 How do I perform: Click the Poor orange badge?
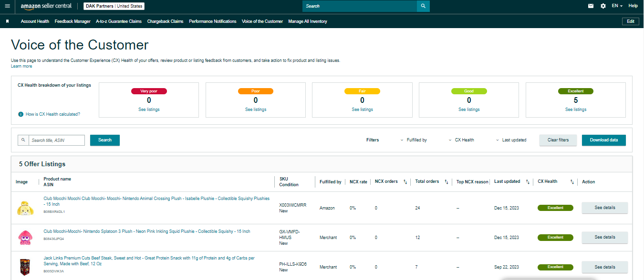click(256, 91)
